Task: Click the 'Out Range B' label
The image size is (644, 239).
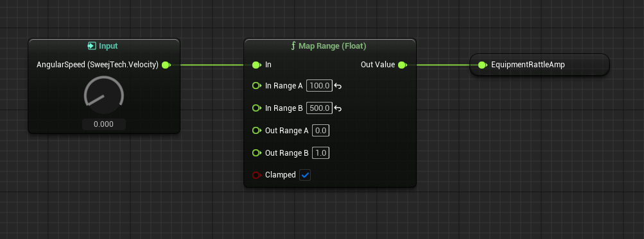Action: coord(286,153)
